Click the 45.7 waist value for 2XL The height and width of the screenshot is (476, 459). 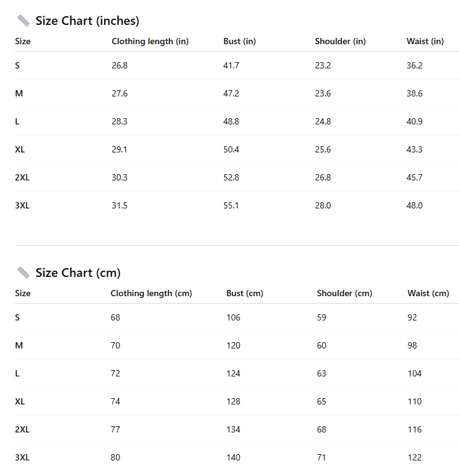[x=415, y=178]
